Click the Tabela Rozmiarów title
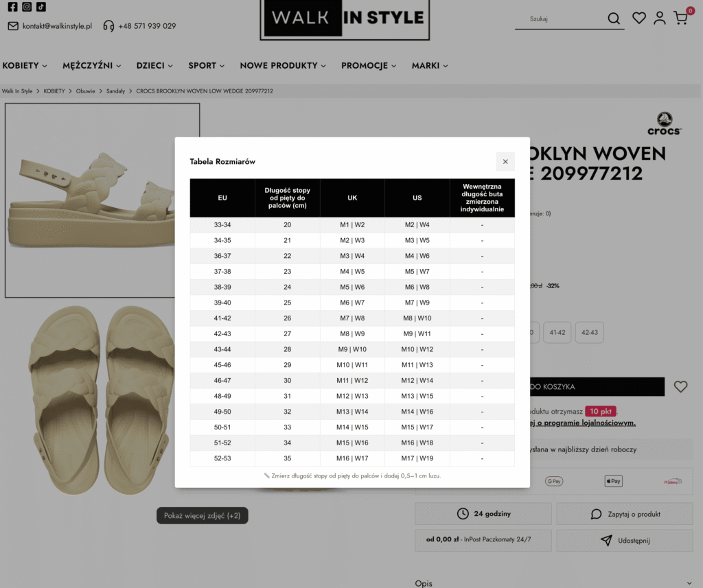Screen dimensions: 703x588 tap(222, 161)
